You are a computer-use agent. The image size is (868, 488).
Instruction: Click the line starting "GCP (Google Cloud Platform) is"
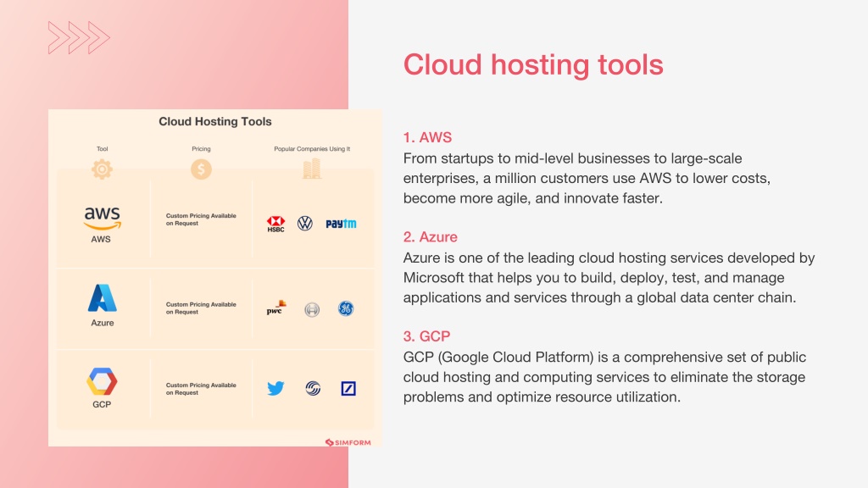point(604,358)
